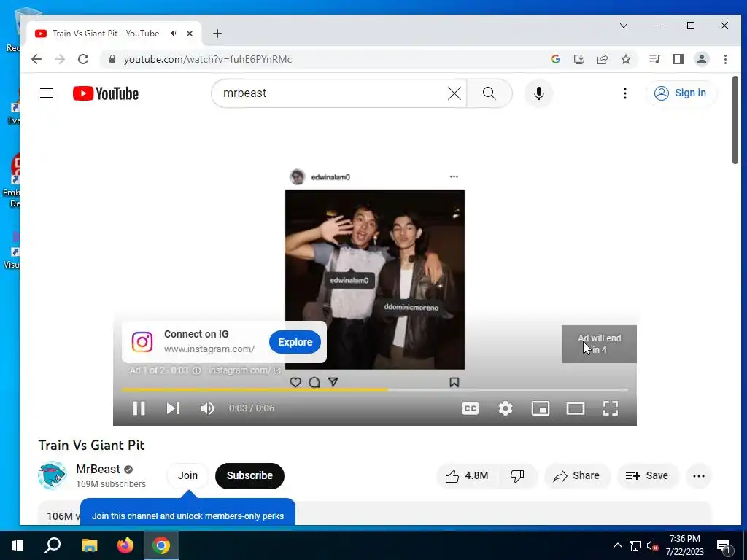Open Chrome three-dot menu
The height and width of the screenshot is (560, 747).
point(725,59)
